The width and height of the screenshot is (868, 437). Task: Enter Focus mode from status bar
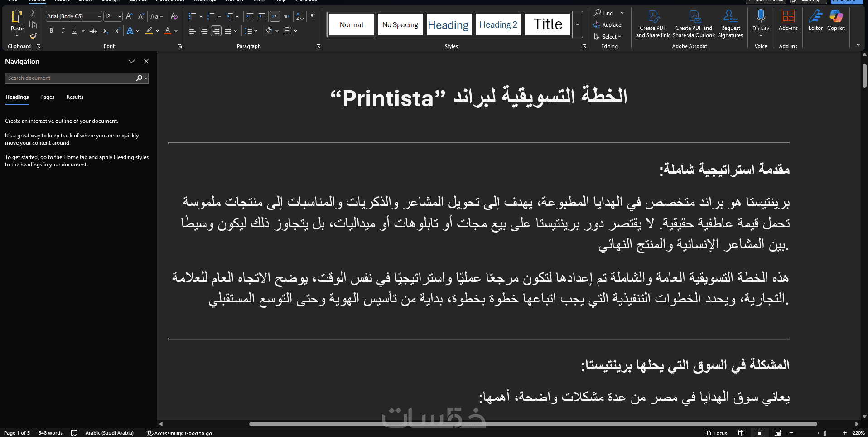(716, 433)
